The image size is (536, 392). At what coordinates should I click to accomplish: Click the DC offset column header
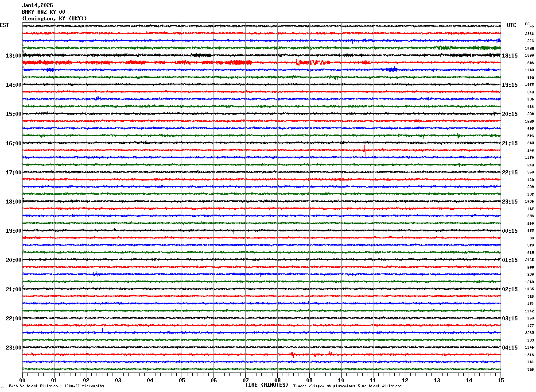point(527,24)
